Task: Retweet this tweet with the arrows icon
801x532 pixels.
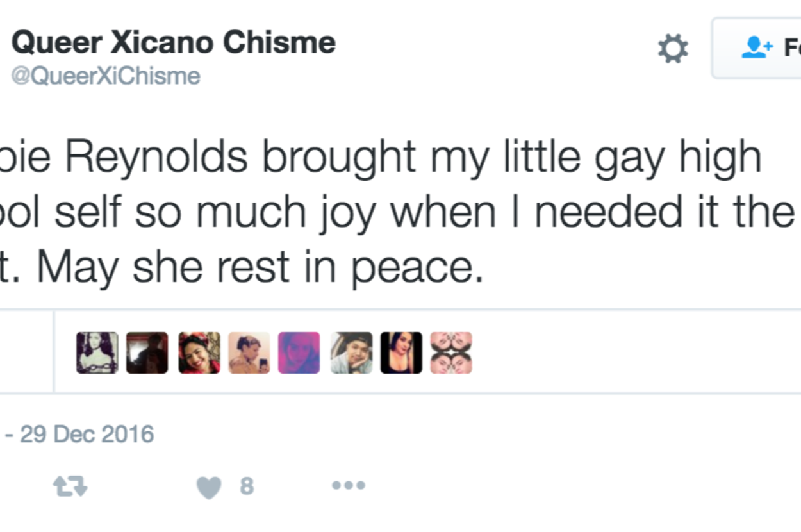Action: tap(70, 486)
